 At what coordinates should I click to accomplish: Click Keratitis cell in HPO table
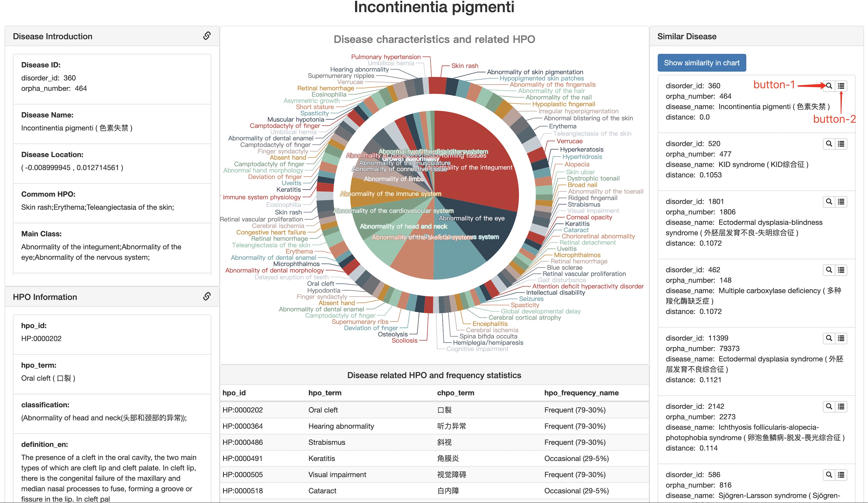click(x=321, y=459)
